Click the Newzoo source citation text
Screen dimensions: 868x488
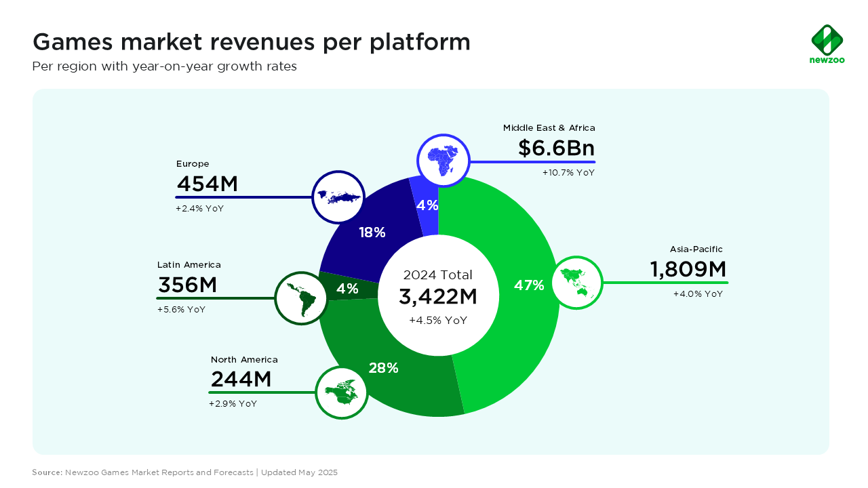184,472
